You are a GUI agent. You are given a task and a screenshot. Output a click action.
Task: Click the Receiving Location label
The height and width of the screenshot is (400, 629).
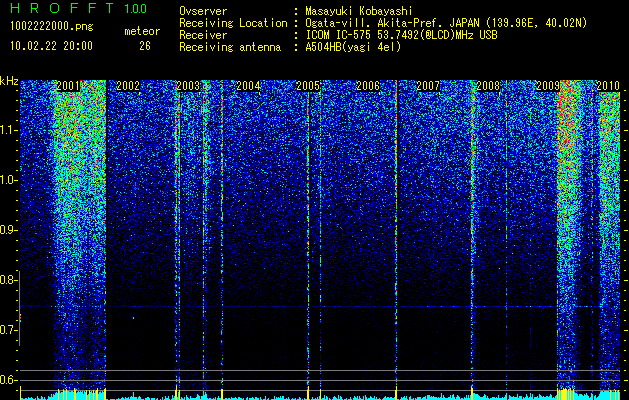point(233,23)
